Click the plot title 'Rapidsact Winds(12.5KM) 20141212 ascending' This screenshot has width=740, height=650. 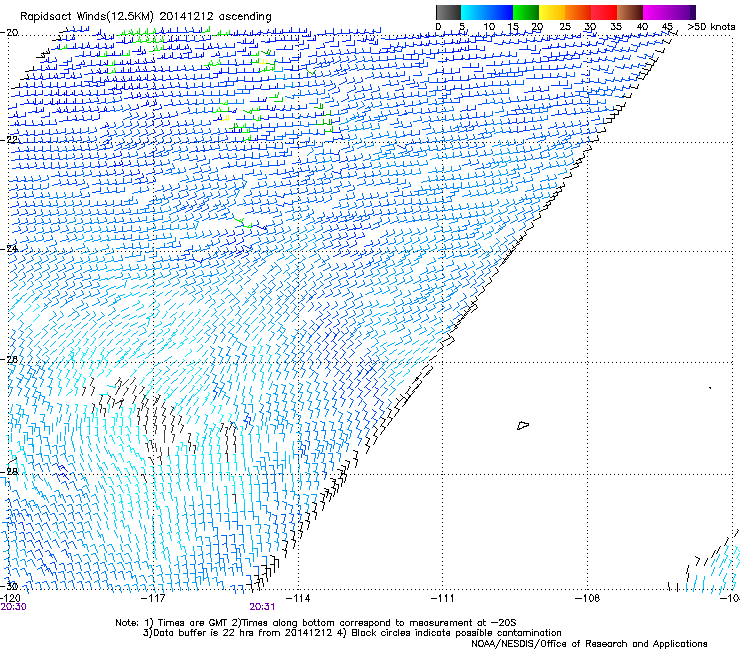146,16
